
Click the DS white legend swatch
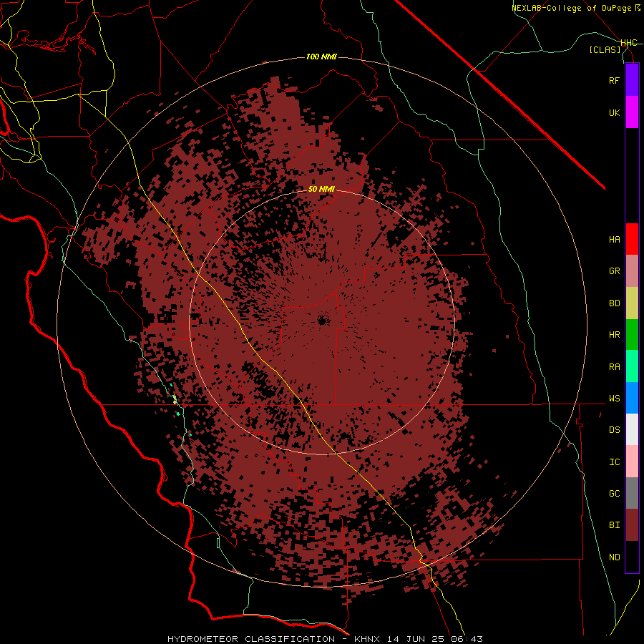coord(632,429)
